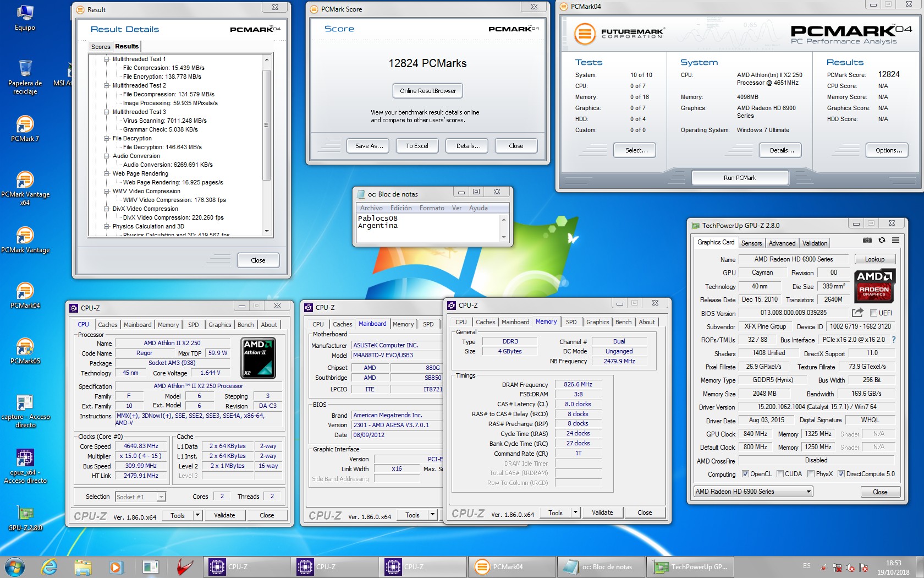Screen dimensions: 924x578
Task: Click Validate in the CPU-Z Memory window
Action: 602,512
